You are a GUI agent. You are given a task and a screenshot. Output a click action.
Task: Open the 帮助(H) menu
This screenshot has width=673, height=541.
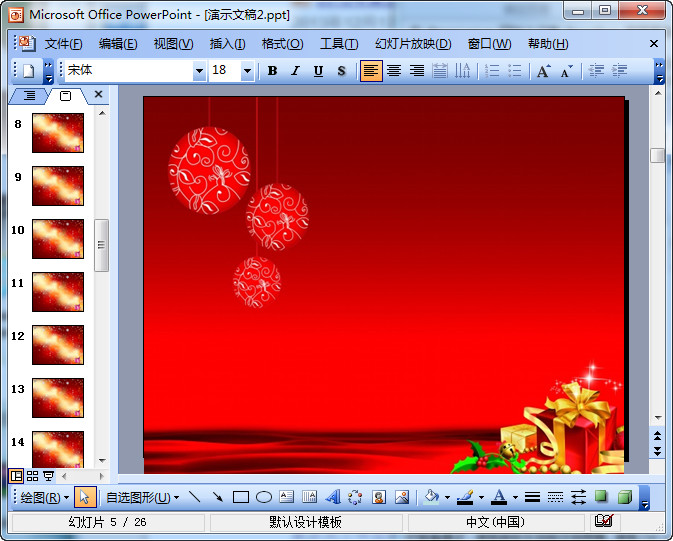[548, 44]
